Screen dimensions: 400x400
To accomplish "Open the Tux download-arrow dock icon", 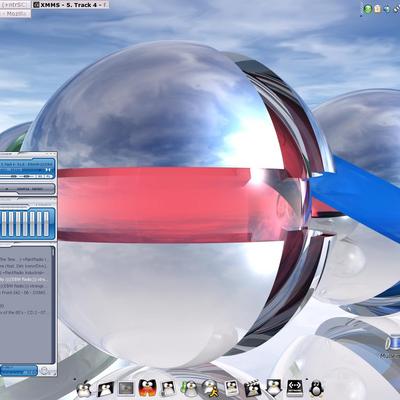I will 274,388.
